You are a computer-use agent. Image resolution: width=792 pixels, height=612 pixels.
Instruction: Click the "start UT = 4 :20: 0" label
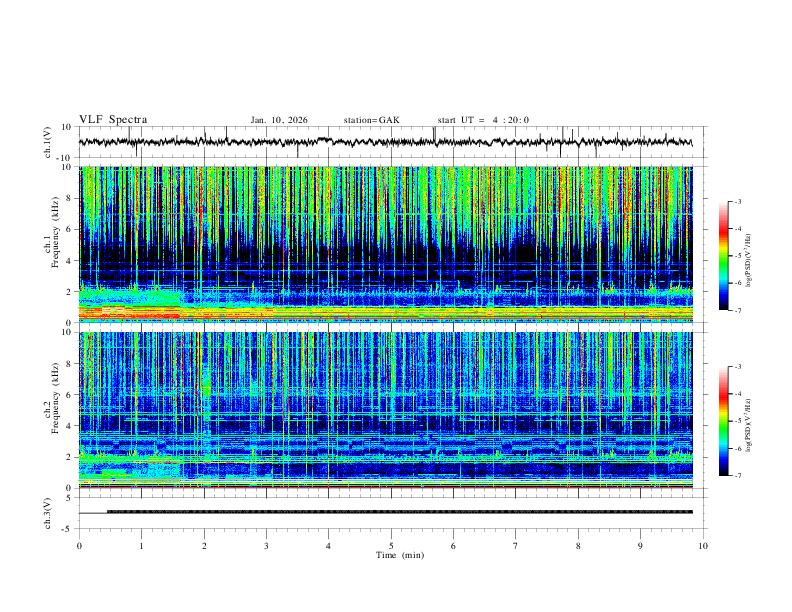coord(483,120)
